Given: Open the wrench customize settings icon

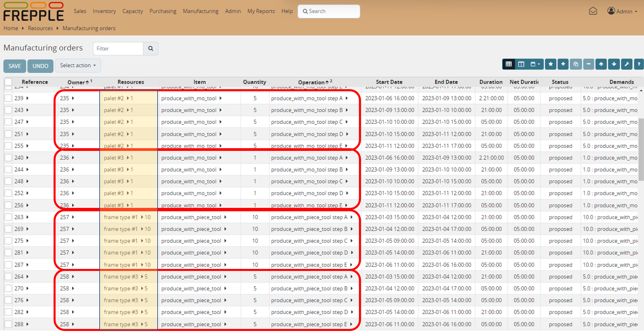Looking at the screenshot, I should click(627, 64).
